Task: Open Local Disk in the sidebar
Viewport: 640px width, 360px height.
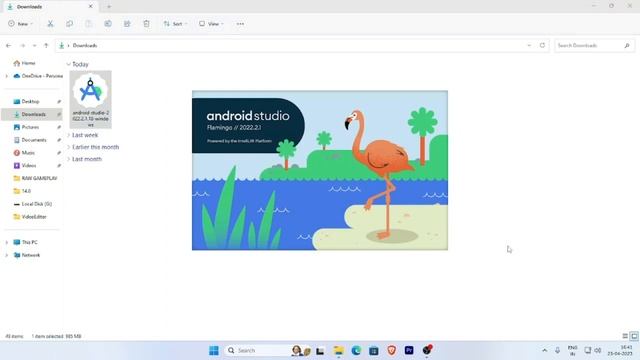Action: (32, 204)
